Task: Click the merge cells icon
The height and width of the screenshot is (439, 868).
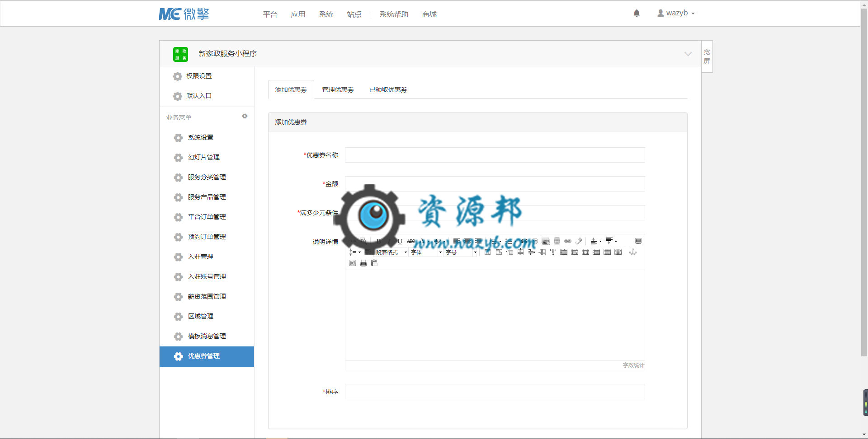Action: tap(564, 252)
